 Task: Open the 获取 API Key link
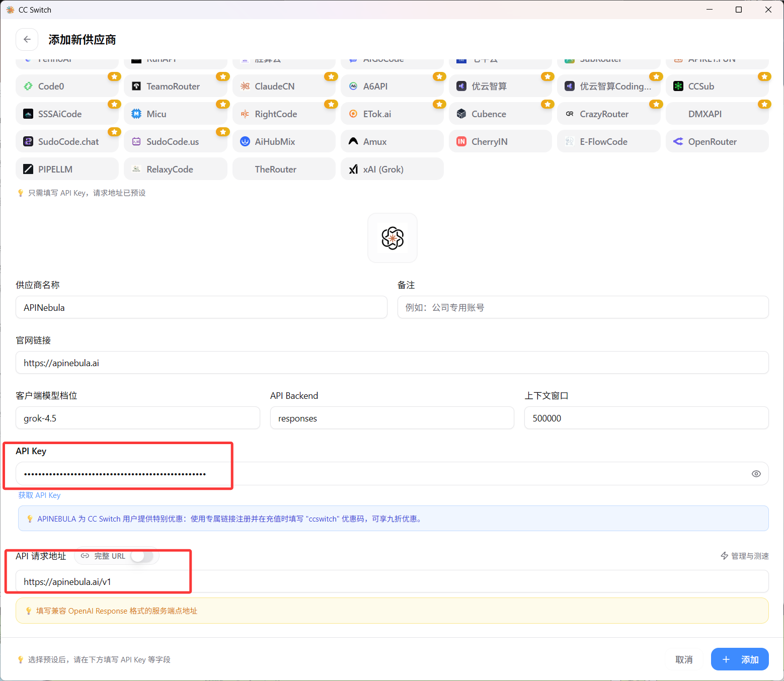click(x=39, y=495)
